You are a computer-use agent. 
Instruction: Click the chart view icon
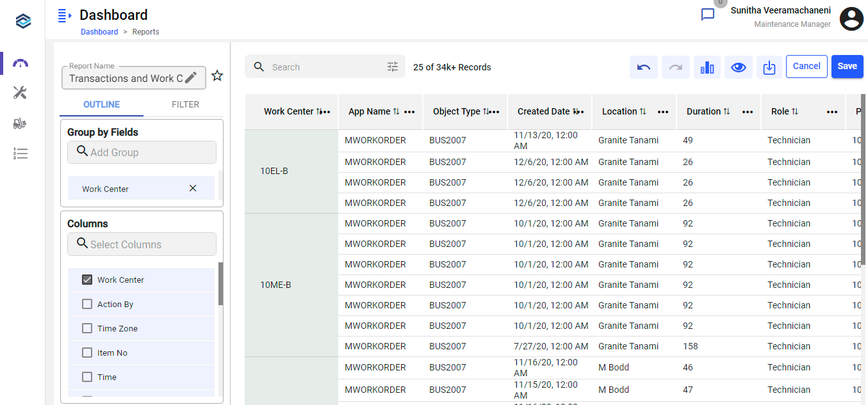(x=707, y=67)
